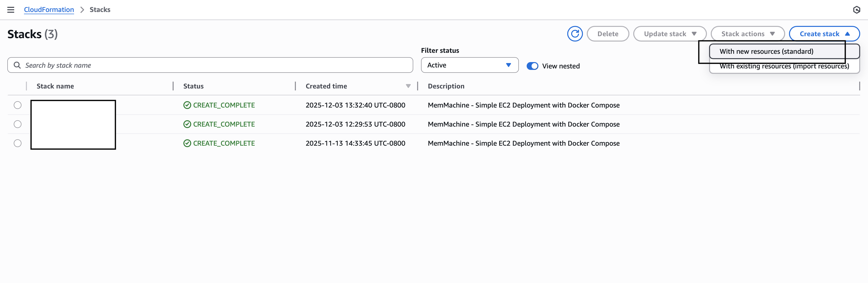Click the search magnifier icon
The height and width of the screenshot is (283, 868).
(x=17, y=65)
